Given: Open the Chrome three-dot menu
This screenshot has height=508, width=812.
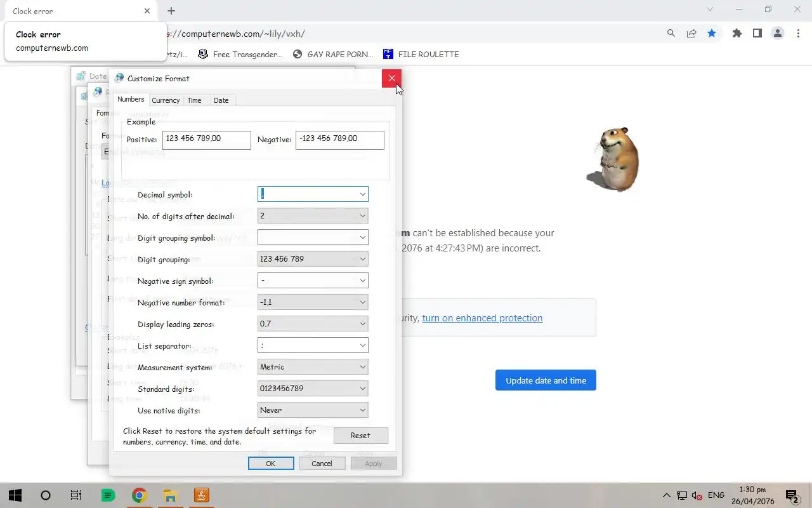Looking at the screenshot, I should click(798, 34).
